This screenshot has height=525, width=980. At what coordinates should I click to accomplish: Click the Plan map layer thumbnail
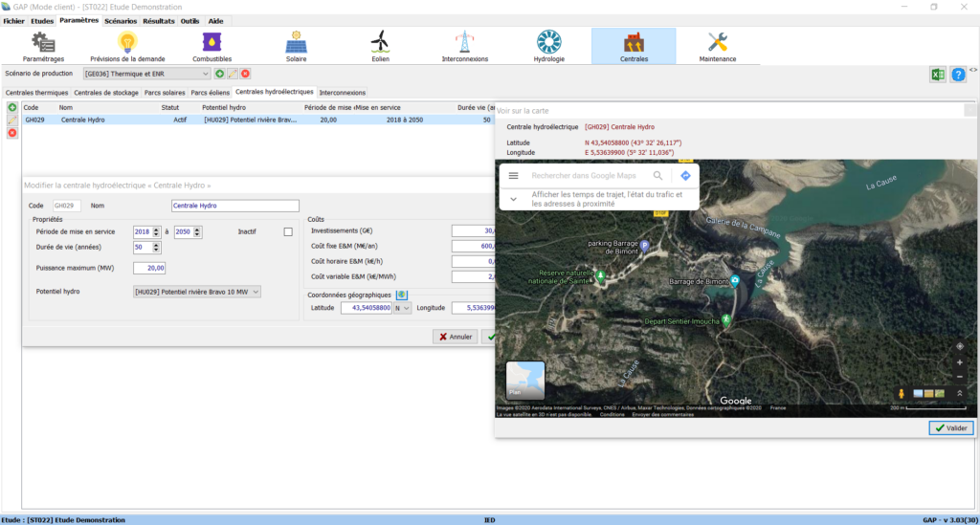point(525,380)
